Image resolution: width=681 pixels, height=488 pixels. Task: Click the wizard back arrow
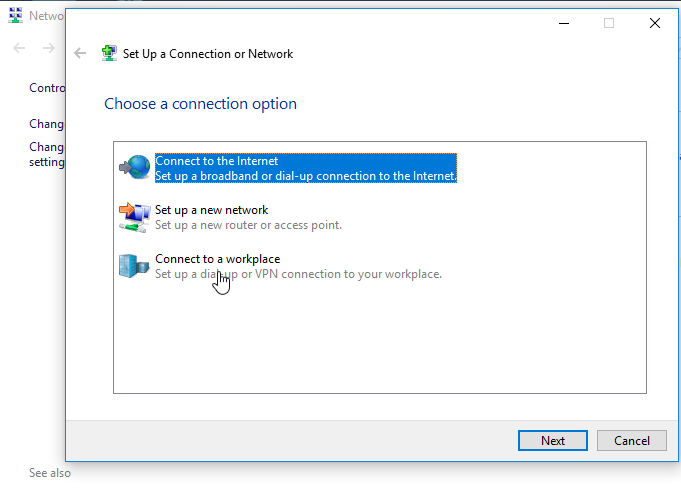pyautogui.click(x=80, y=53)
